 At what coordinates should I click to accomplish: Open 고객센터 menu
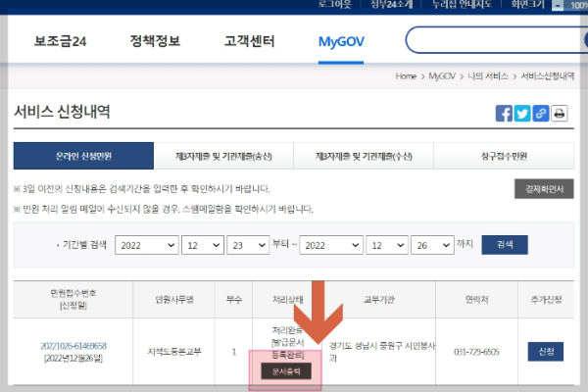click(x=249, y=41)
